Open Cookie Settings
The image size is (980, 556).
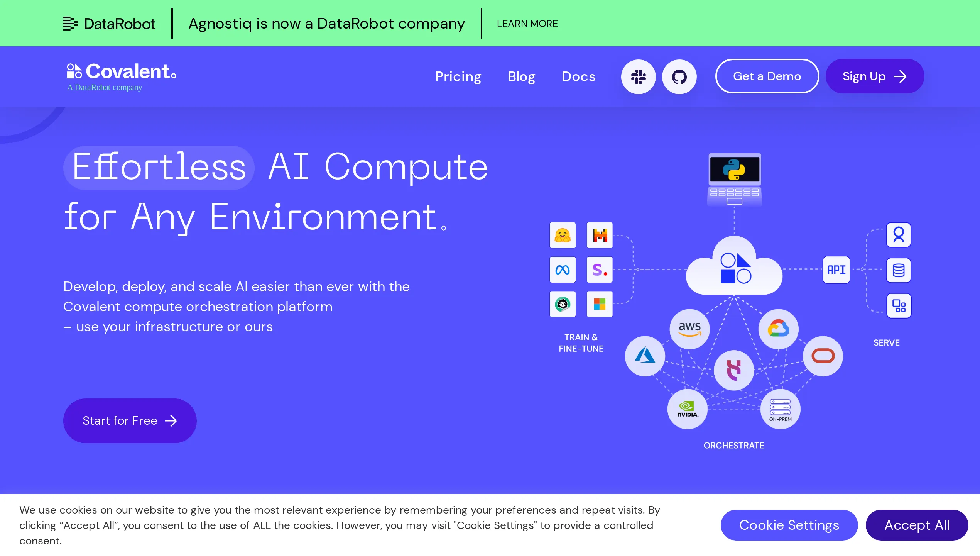point(789,525)
